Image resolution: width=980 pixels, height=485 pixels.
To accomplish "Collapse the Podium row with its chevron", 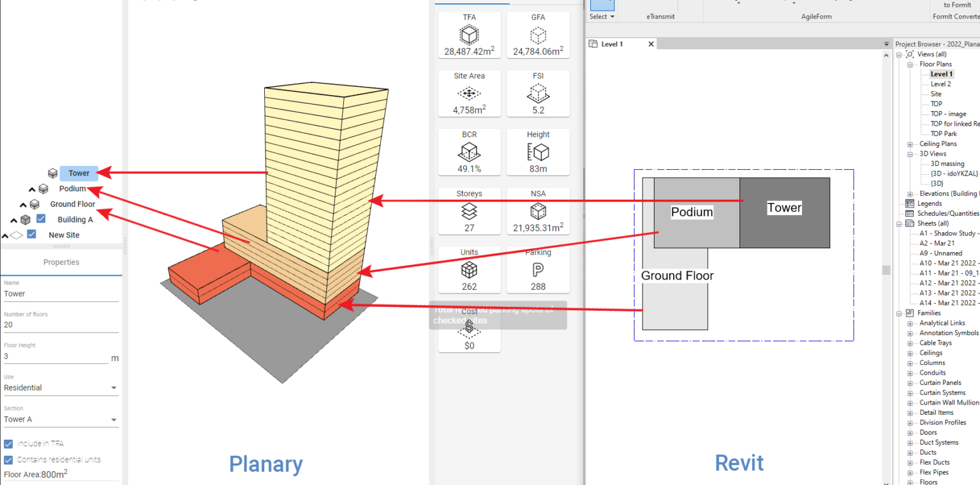I will (31, 188).
